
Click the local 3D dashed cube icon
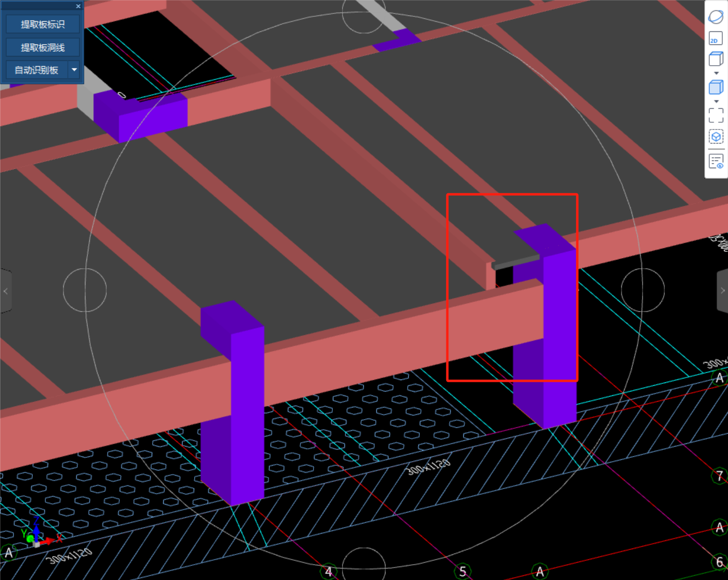pyautogui.click(x=716, y=137)
